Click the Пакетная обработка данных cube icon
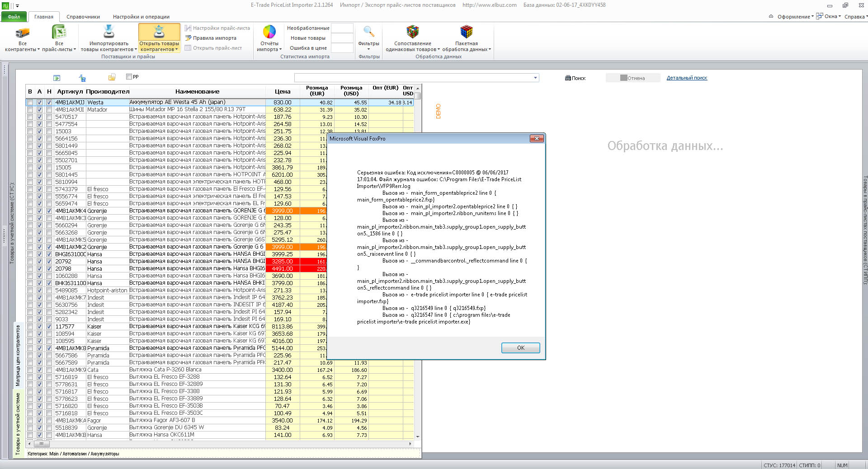Image resolution: width=868 pixels, height=469 pixels. [466, 32]
